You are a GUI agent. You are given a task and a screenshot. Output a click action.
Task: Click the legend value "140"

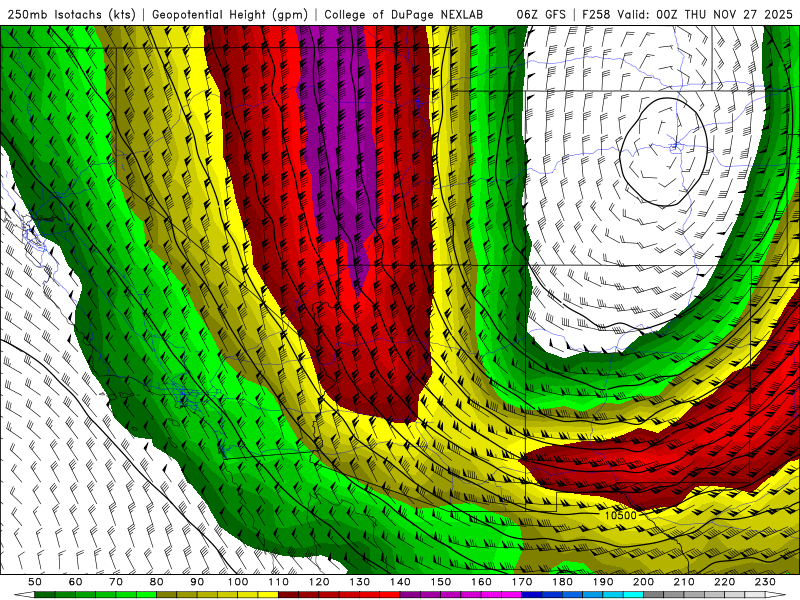pos(400,582)
